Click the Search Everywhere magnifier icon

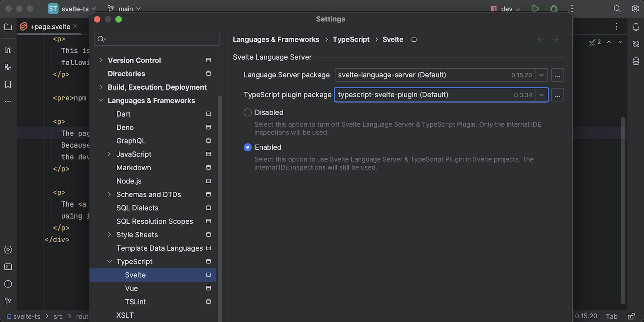tap(617, 8)
